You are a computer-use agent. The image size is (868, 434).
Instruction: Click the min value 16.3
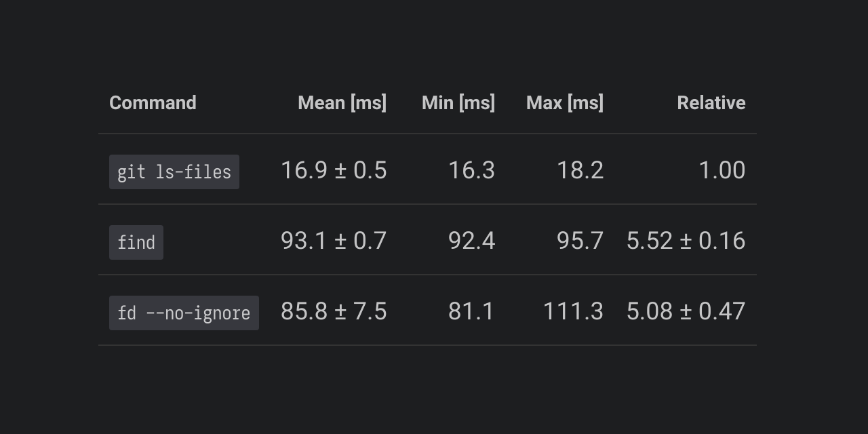tap(471, 170)
